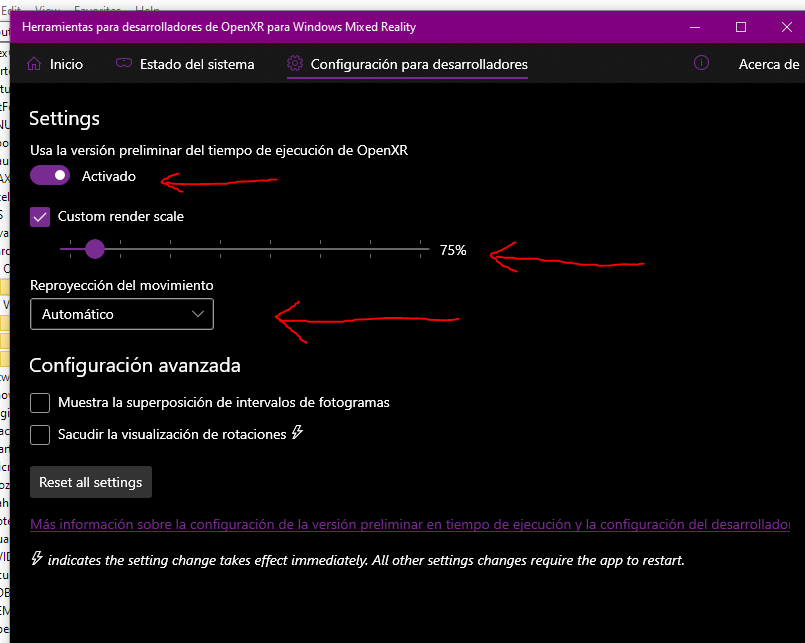805x643 pixels.
Task: Uncheck Custom render scale checkbox
Action: pyautogui.click(x=40, y=217)
